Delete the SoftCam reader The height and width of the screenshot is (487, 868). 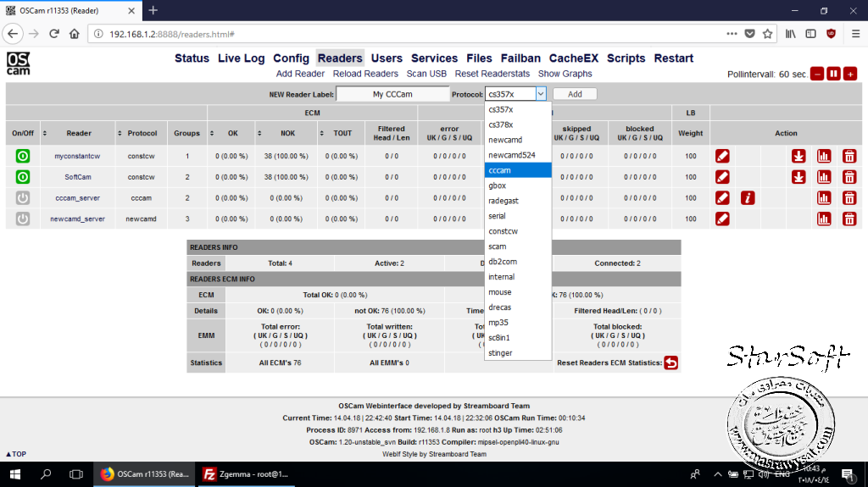pyautogui.click(x=849, y=177)
